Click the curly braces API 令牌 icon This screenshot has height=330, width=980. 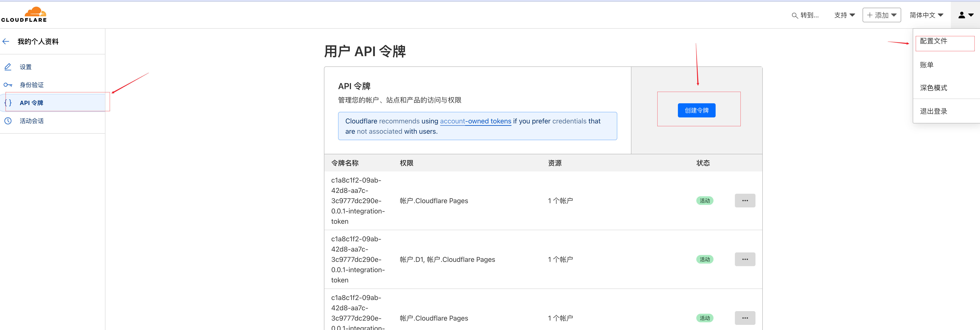(x=8, y=103)
